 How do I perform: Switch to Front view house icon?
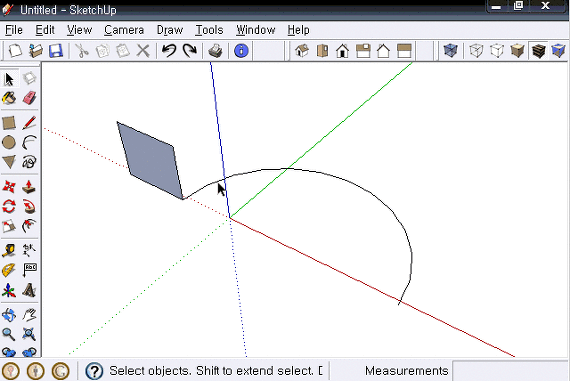tap(343, 51)
